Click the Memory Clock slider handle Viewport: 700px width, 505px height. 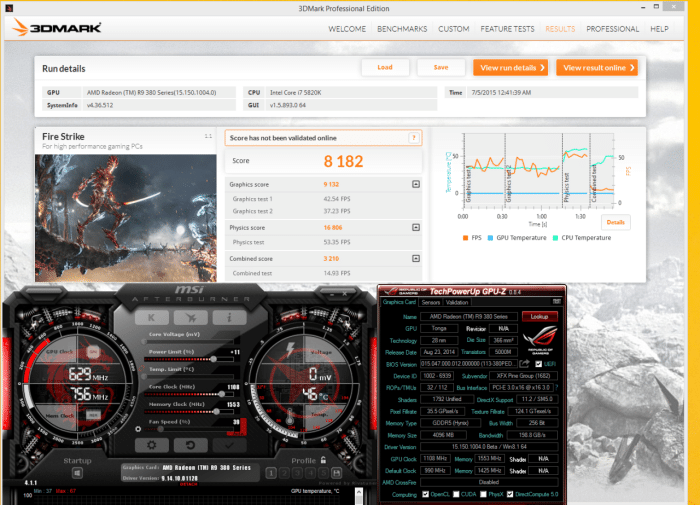(x=216, y=411)
